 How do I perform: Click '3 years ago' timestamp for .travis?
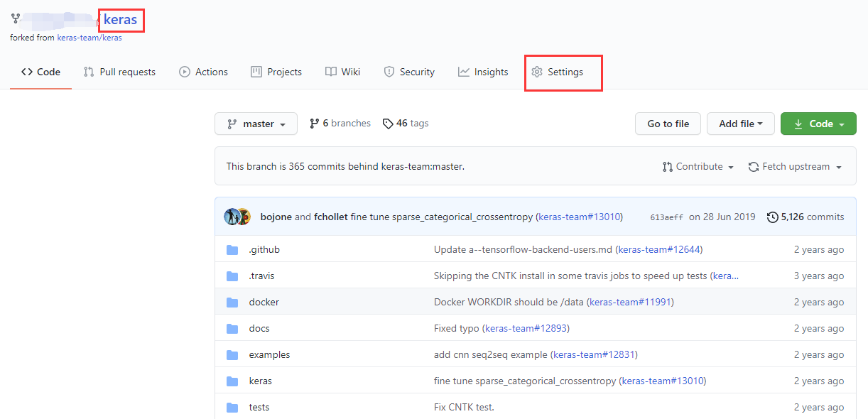(x=819, y=276)
